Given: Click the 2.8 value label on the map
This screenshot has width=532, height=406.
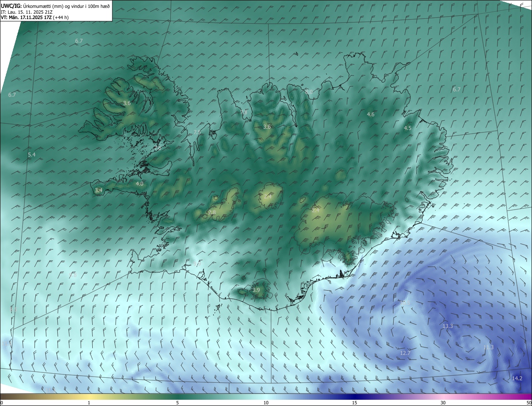Looking at the screenshot, I should [x=212, y=212].
